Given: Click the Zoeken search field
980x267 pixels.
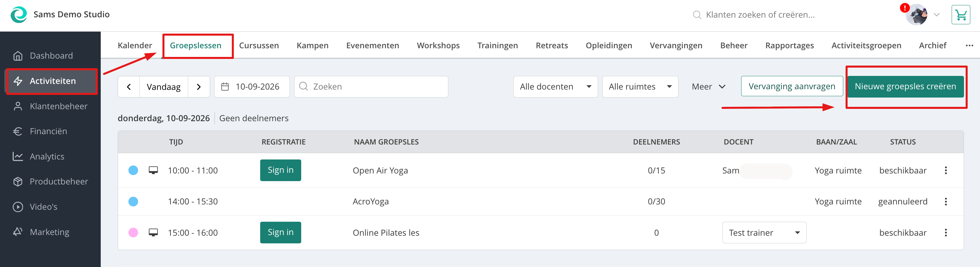Looking at the screenshot, I should pyautogui.click(x=371, y=87).
